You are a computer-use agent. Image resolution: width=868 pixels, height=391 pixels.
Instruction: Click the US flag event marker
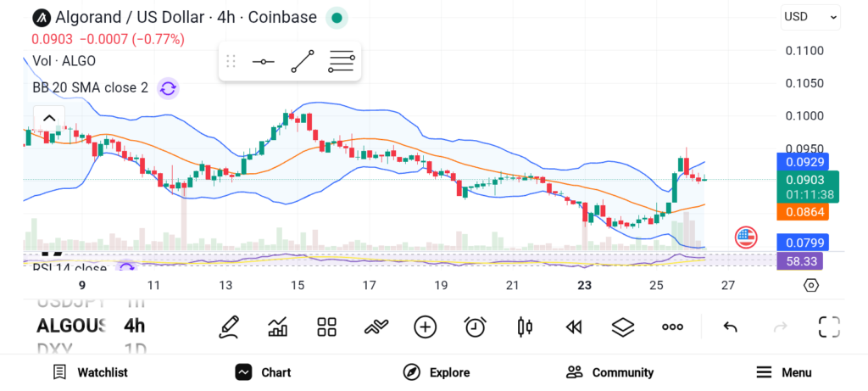point(746,237)
